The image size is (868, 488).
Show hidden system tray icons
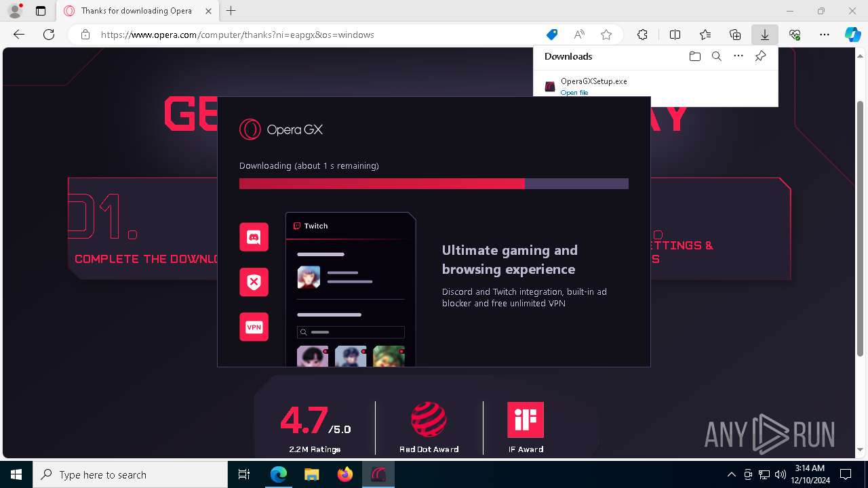pos(731,474)
